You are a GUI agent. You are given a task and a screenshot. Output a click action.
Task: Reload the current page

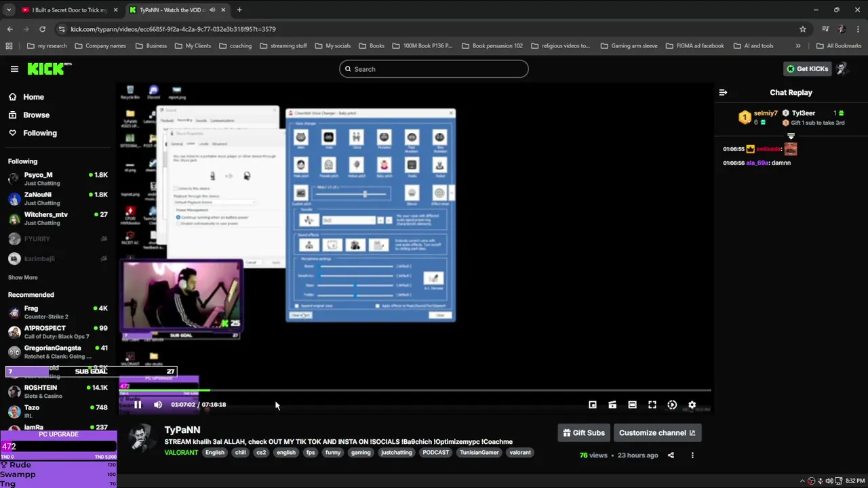tap(42, 29)
